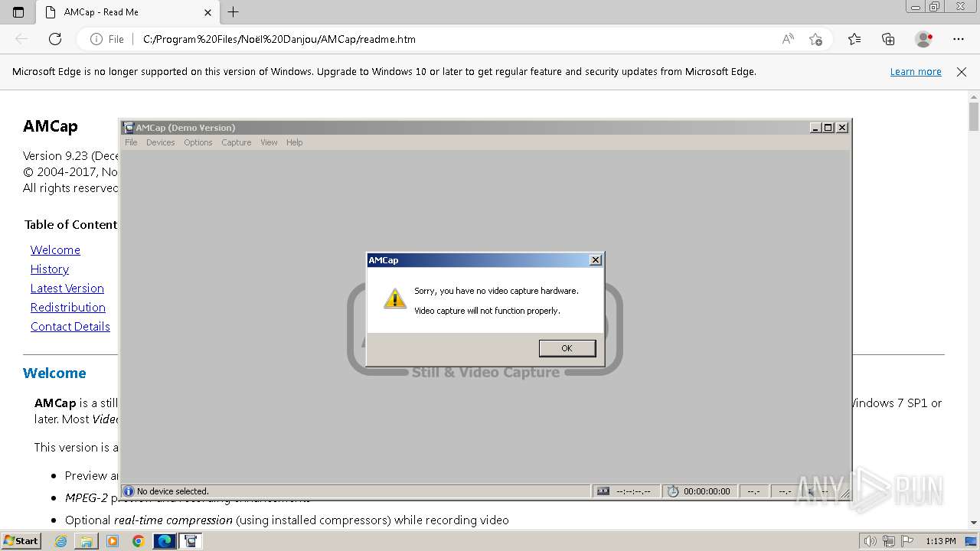Refresh the readme page in Edge
The height and width of the screenshot is (551, 980).
coord(55,39)
